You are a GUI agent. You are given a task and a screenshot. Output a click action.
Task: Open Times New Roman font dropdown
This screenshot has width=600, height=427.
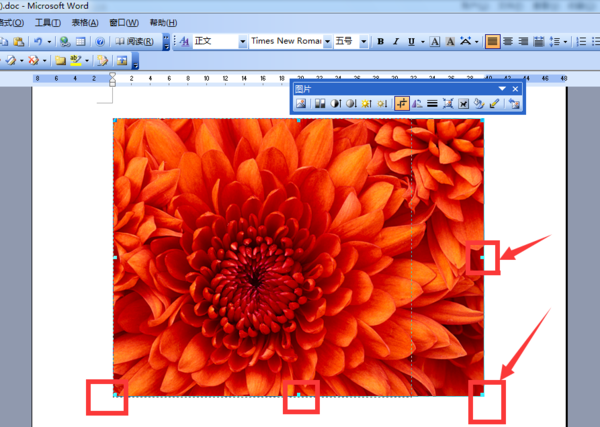(328, 41)
